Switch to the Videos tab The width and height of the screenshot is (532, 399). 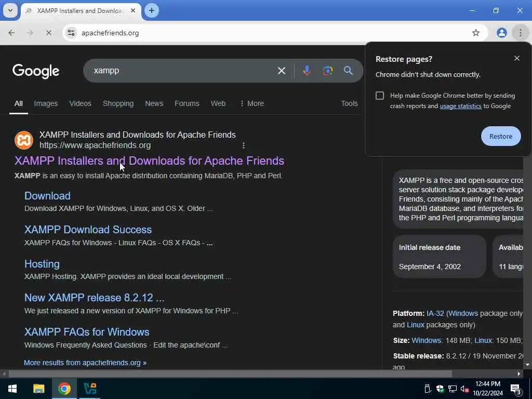tap(81, 103)
